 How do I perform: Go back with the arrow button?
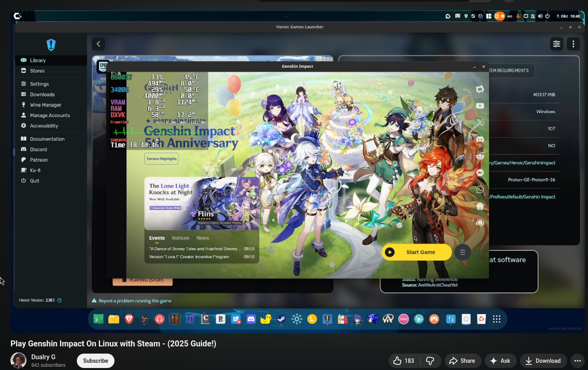coord(98,44)
